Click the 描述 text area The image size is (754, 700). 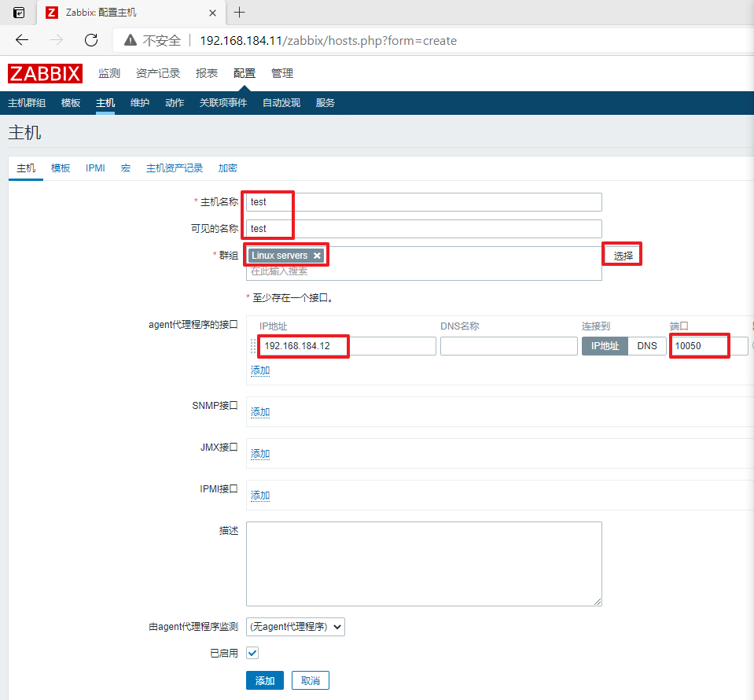(424, 564)
